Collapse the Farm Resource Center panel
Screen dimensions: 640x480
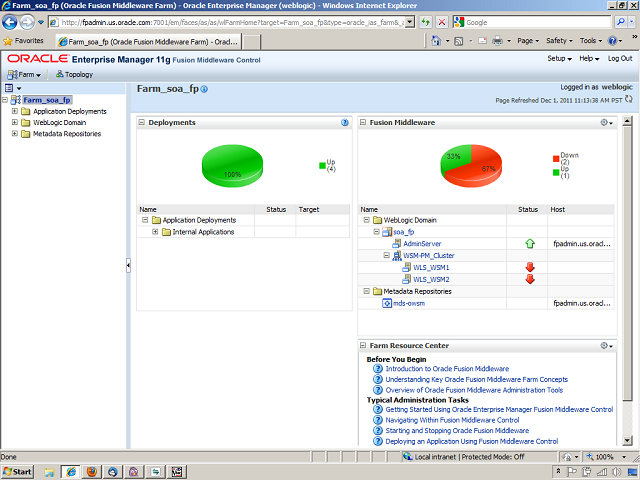coord(363,345)
